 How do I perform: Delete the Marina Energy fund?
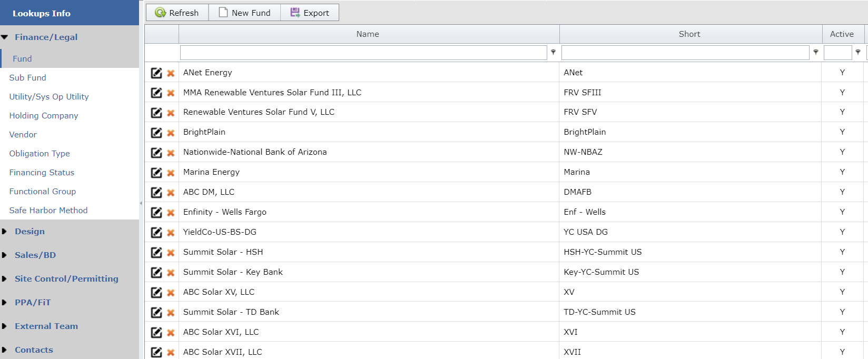[171, 173]
